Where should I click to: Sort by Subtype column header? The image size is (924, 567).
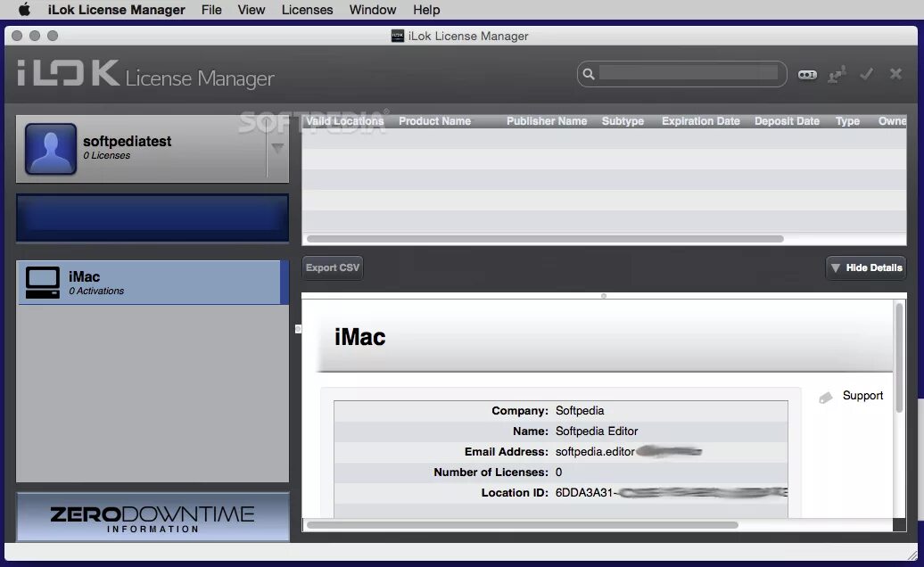(x=623, y=120)
